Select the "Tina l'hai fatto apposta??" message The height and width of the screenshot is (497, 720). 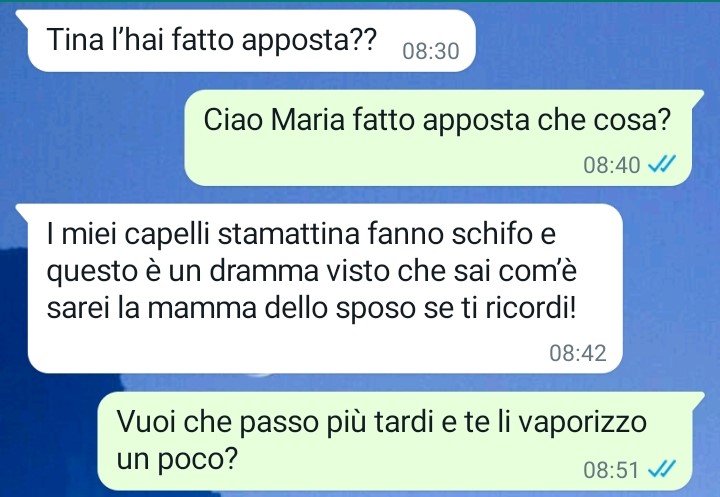(x=251, y=40)
